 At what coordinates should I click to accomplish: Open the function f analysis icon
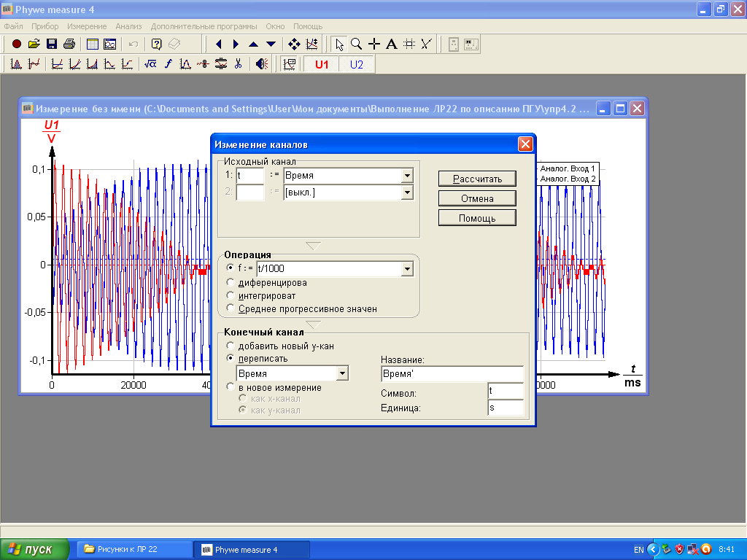168,64
